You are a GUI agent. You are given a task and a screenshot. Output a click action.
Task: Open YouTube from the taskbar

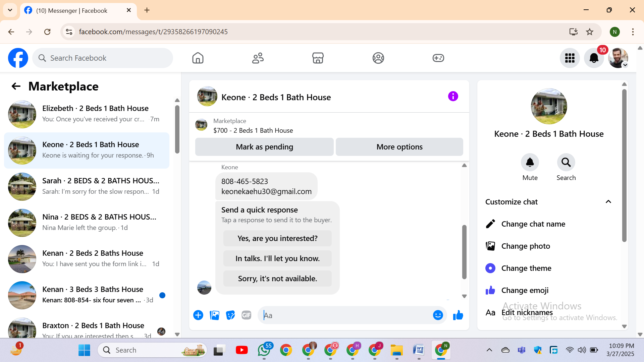coord(241,350)
